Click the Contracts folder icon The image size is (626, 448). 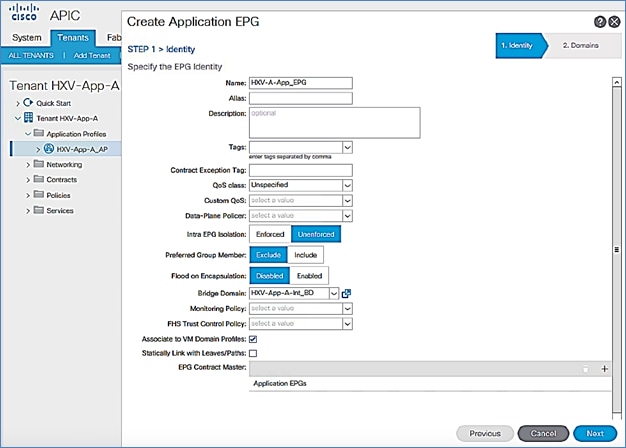(x=39, y=179)
